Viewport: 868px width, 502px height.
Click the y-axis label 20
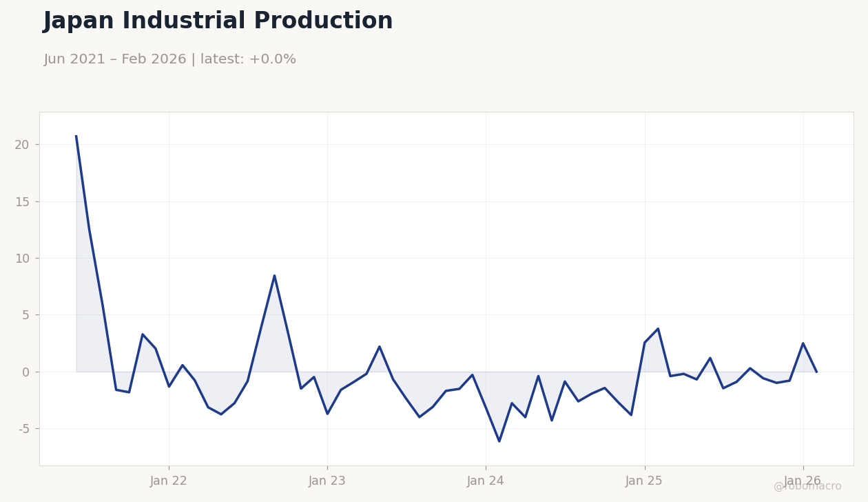pyautogui.click(x=22, y=145)
